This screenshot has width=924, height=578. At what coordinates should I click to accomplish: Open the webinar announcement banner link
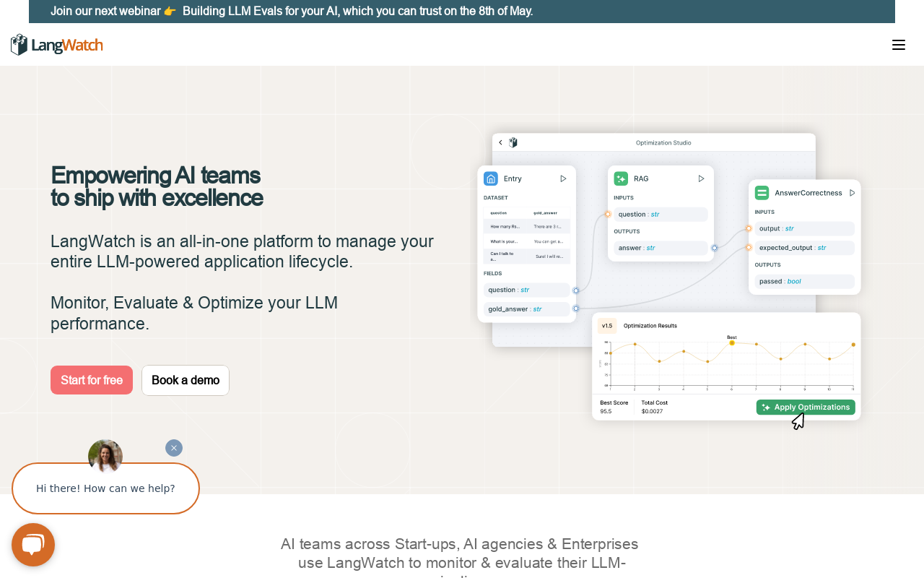coord(292,11)
